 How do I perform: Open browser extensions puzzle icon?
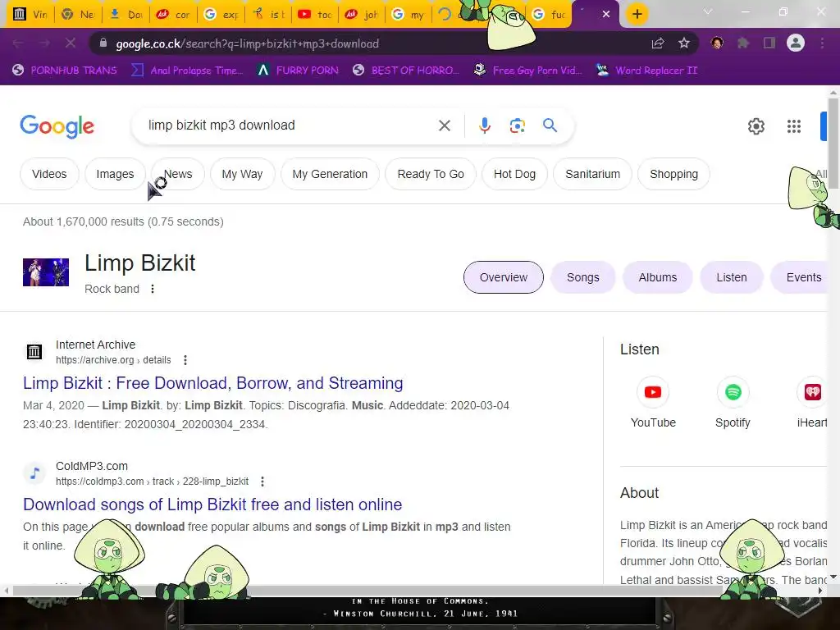tap(743, 43)
